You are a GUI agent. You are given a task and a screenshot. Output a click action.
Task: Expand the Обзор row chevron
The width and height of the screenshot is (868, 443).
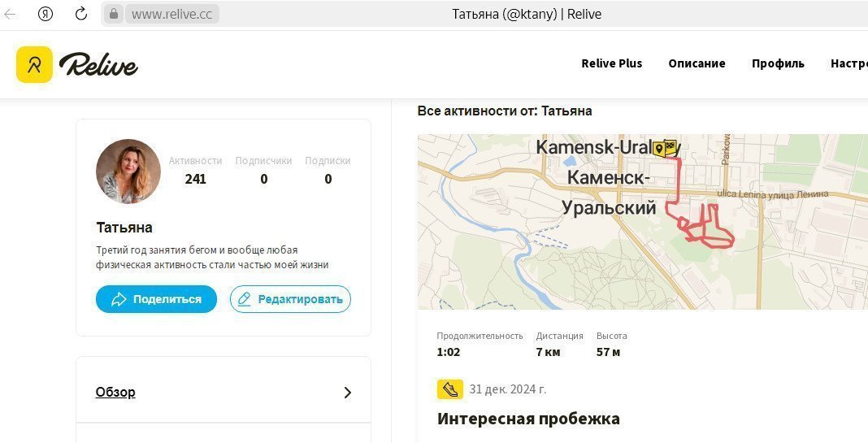click(x=348, y=393)
